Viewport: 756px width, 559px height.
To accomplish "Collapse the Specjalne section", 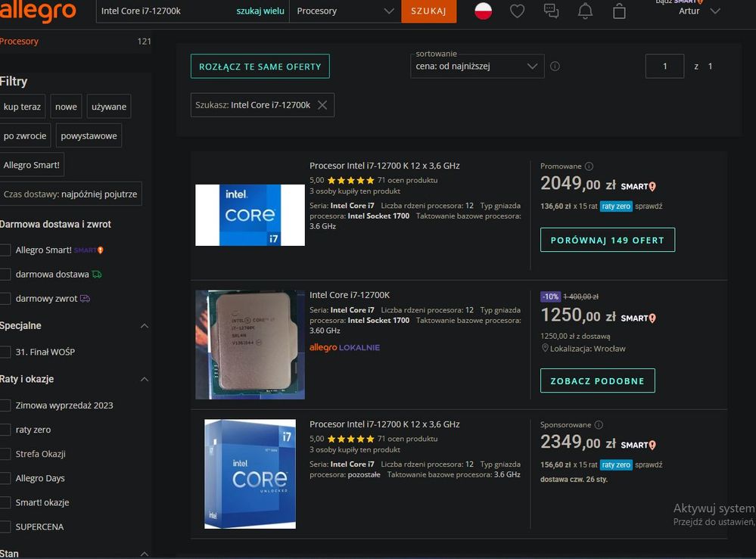I will point(144,326).
